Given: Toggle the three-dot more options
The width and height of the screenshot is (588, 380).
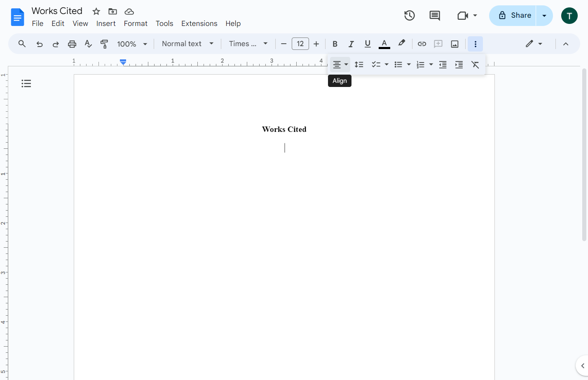Looking at the screenshot, I should pos(475,44).
